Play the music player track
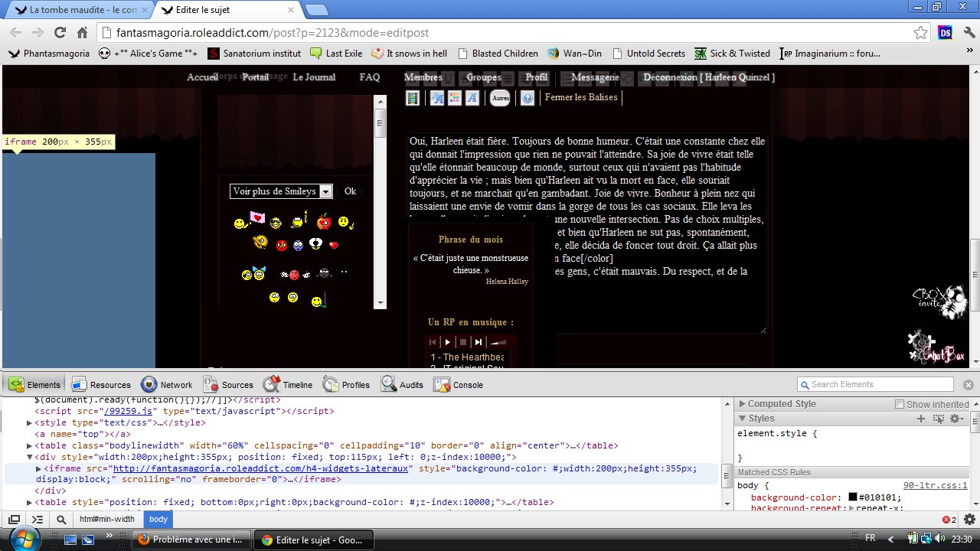The height and width of the screenshot is (551, 980). tap(448, 342)
